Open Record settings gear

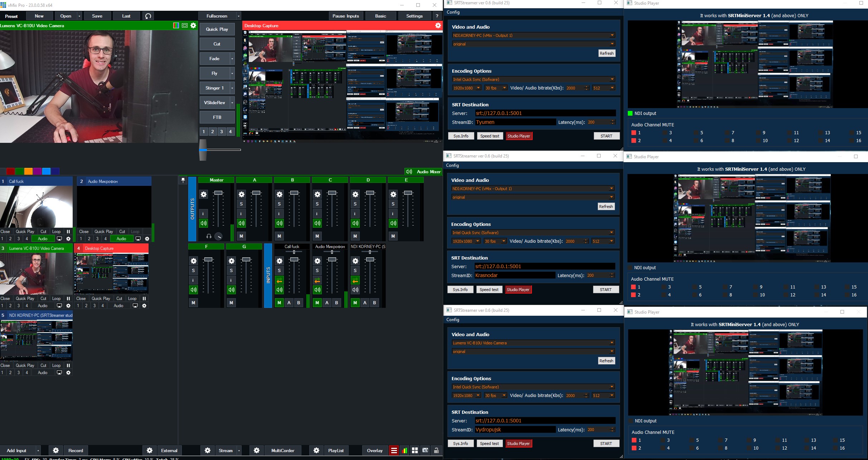pos(56,450)
